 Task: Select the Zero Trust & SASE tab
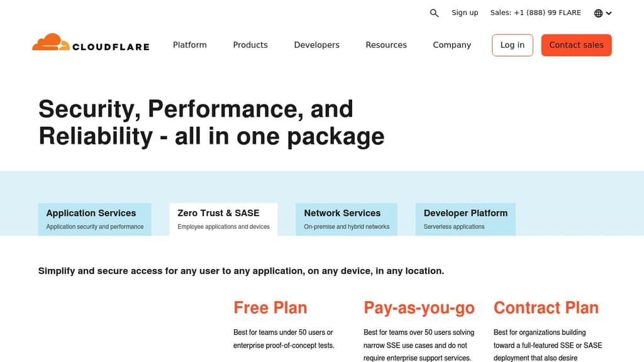(x=223, y=219)
